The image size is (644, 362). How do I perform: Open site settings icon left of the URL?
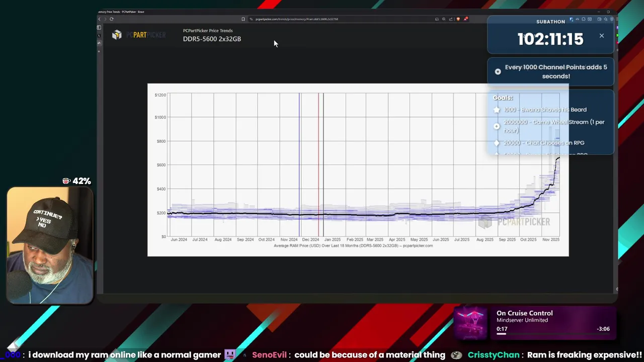[251, 19]
